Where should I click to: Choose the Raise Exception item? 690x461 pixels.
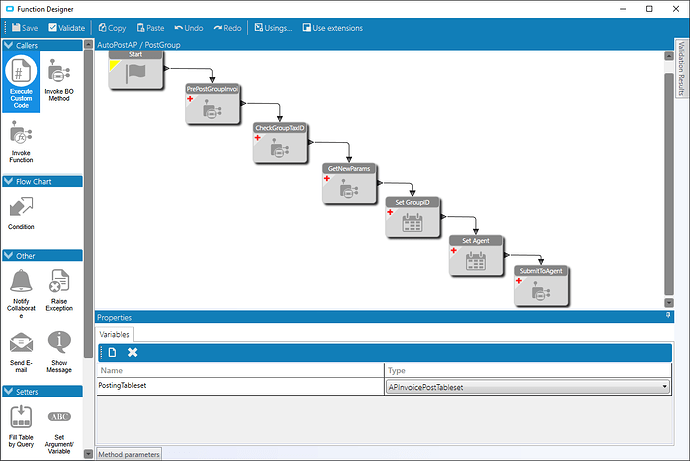[x=59, y=290]
